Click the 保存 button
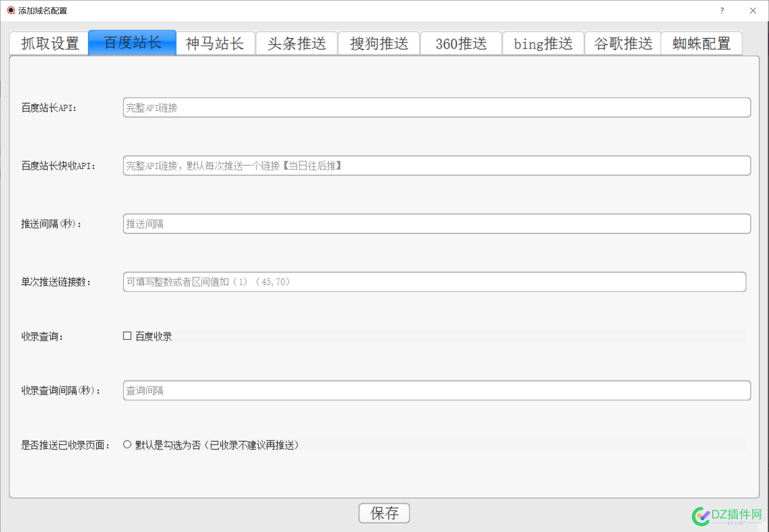 [x=384, y=513]
